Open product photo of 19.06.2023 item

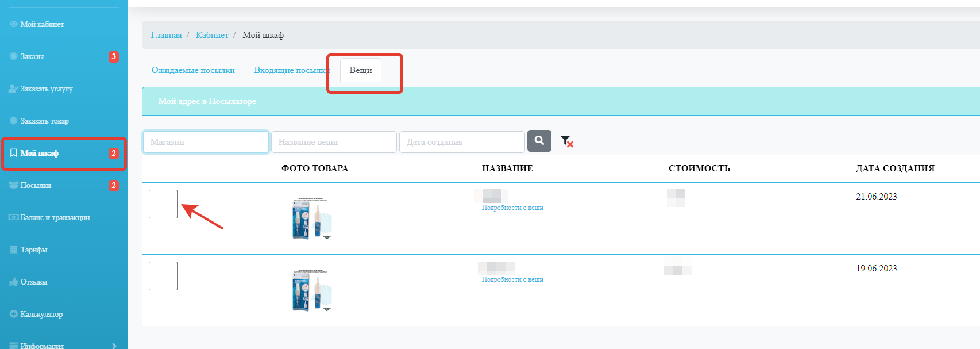(x=312, y=290)
